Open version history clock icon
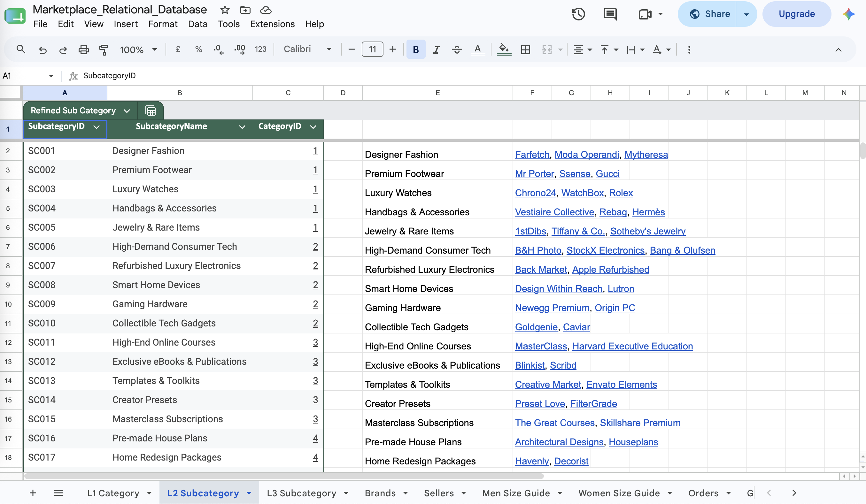The image size is (866, 504). [578, 14]
